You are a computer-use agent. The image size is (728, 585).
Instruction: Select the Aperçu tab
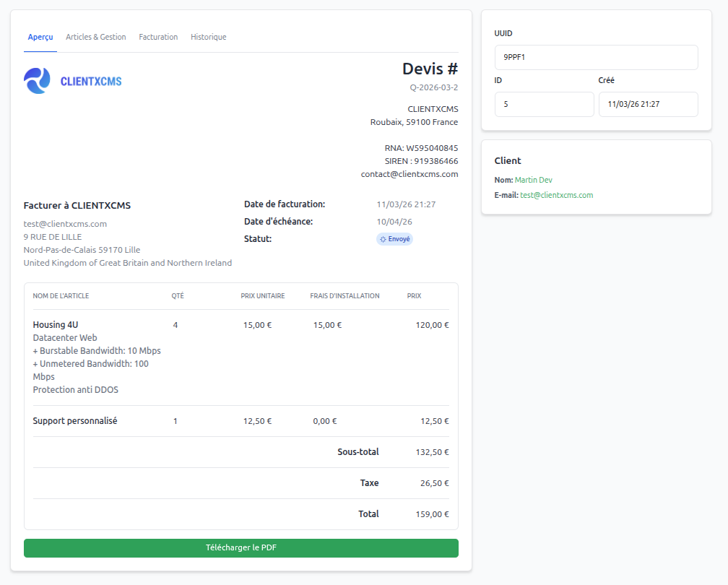pos(40,37)
